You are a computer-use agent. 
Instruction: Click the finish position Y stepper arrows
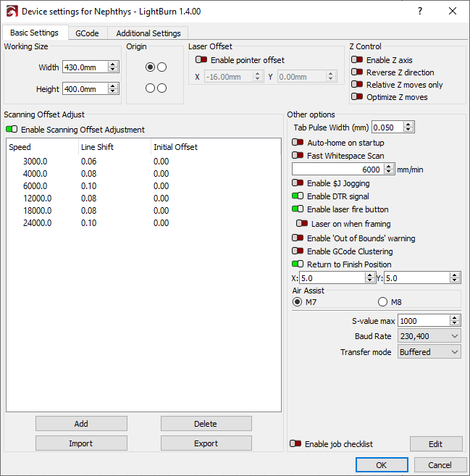[454, 277]
